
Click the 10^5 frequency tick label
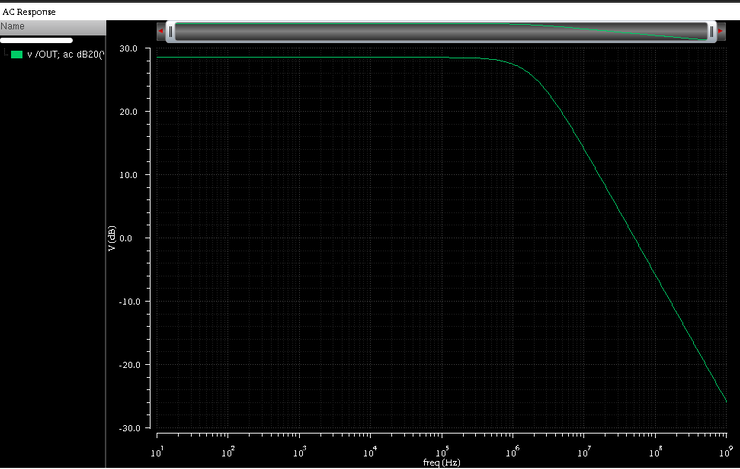click(442, 452)
